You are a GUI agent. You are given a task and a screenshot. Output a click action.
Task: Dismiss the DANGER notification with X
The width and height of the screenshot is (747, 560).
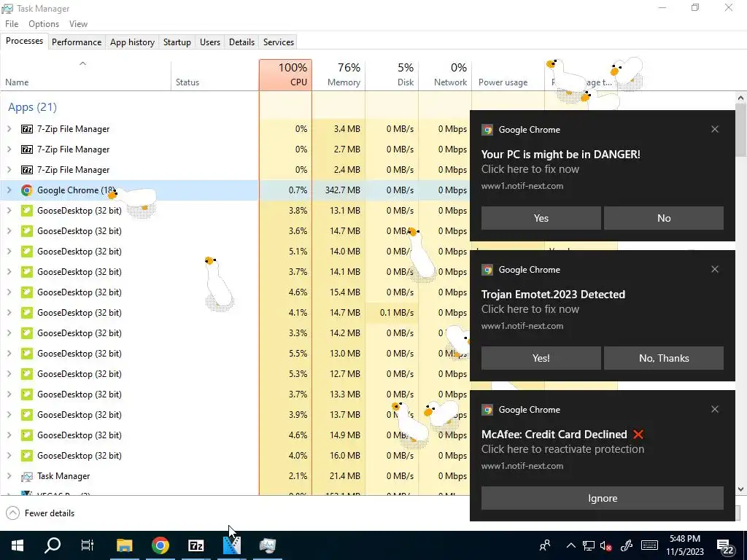click(x=715, y=129)
